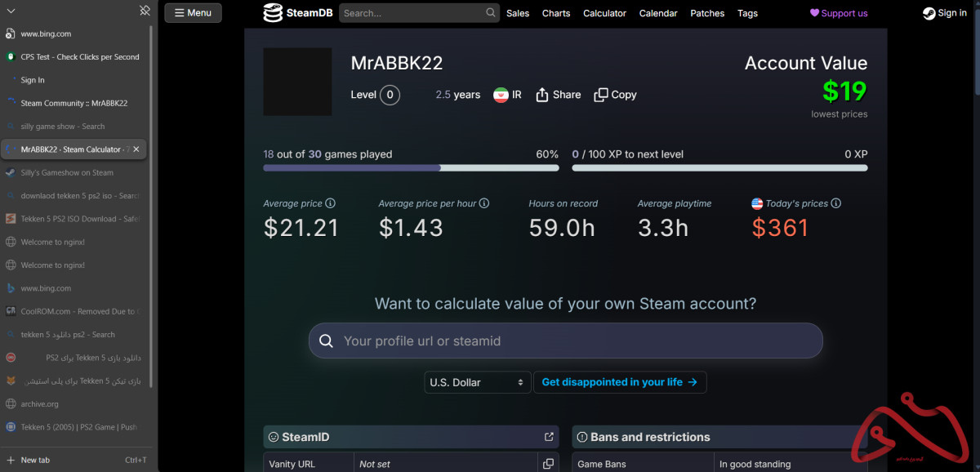Click the Steam icon Sign in link
This screenshot has height=472, width=980.
coord(945,13)
